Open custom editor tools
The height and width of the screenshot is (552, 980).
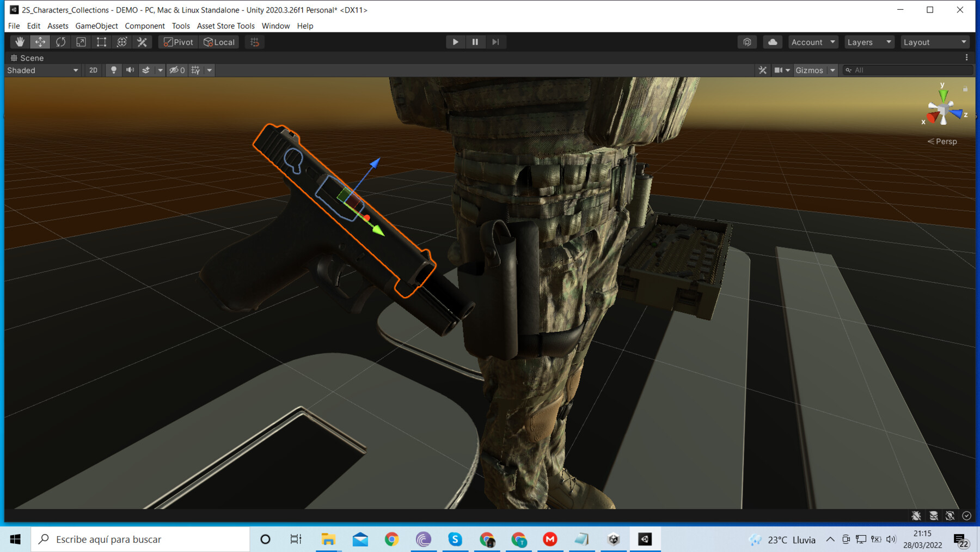[142, 42]
